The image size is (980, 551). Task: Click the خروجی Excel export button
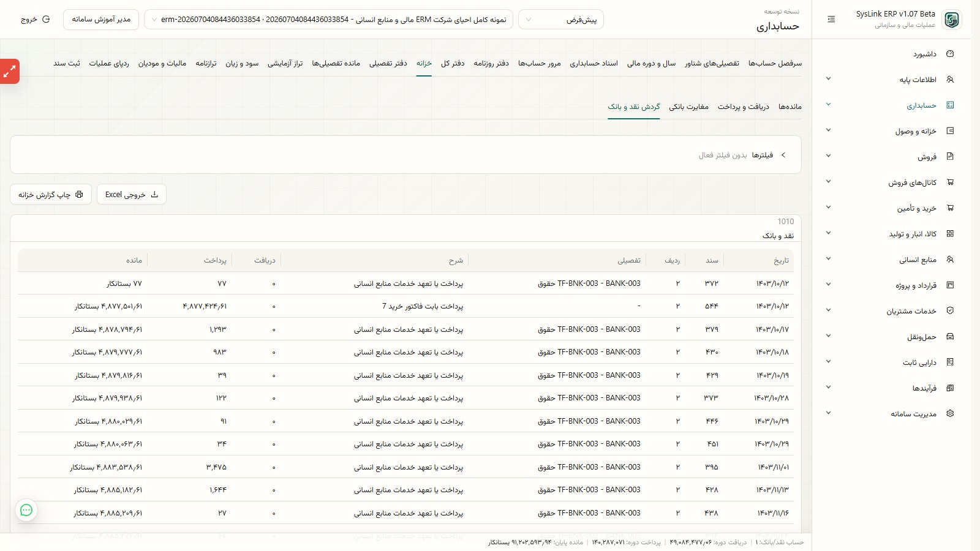click(132, 195)
